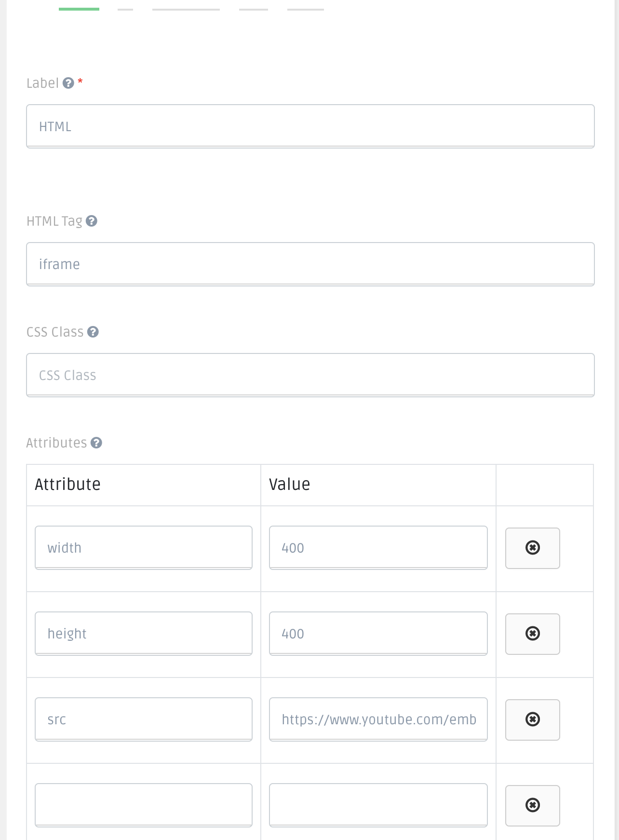Remove the width attribute row

[x=532, y=548]
